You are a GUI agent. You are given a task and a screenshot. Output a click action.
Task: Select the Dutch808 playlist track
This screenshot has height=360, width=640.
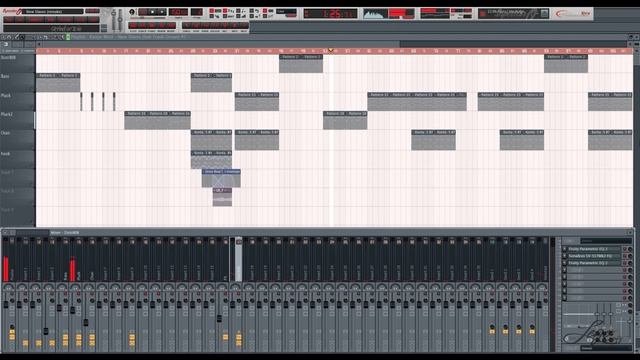(18, 63)
